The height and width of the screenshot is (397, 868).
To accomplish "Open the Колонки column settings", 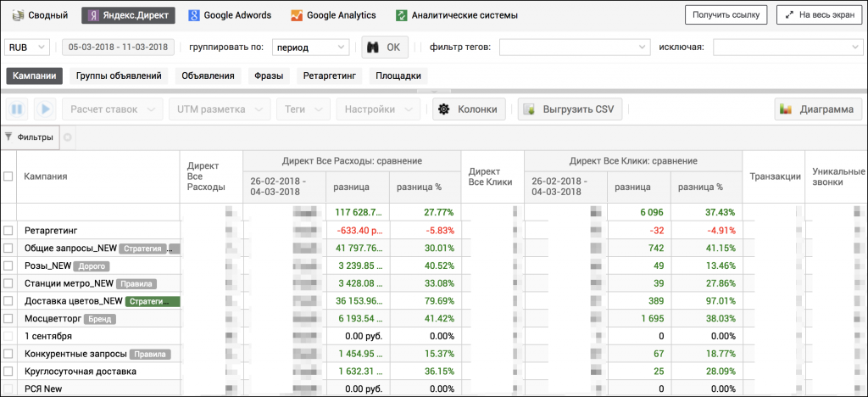I will coord(469,109).
